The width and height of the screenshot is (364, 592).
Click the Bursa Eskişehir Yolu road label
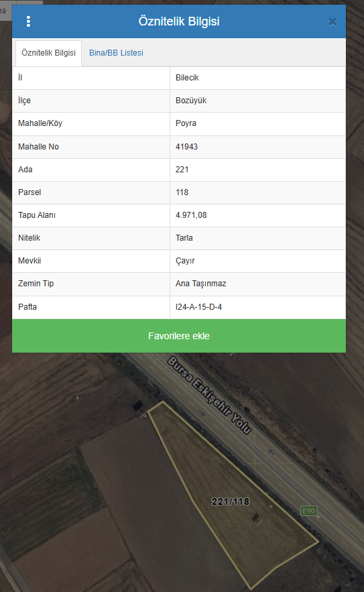208,396
